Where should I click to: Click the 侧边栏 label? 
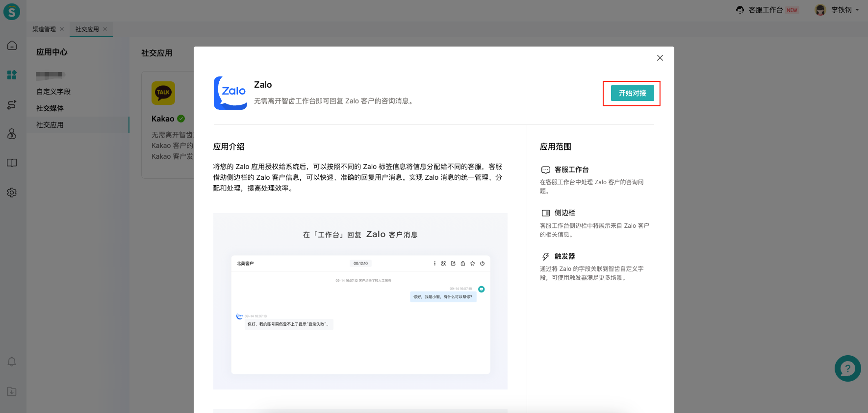(x=565, y=213)
